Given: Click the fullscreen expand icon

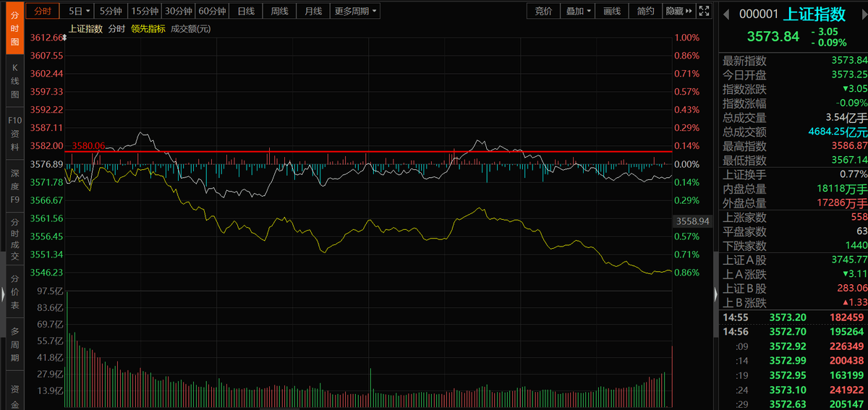Looking at the screenshot, I should click(x=705, y=11).
